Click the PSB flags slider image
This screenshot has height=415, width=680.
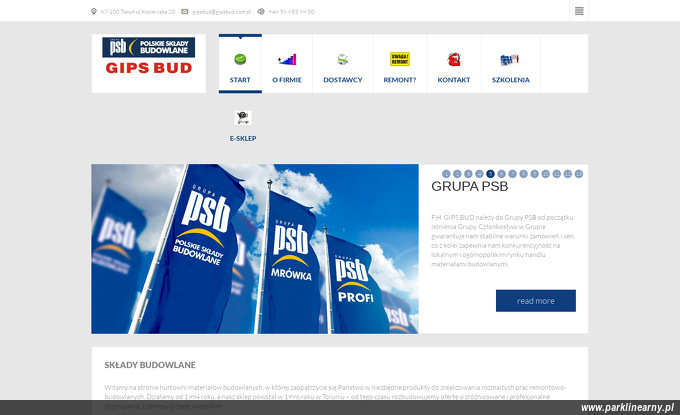255,249
